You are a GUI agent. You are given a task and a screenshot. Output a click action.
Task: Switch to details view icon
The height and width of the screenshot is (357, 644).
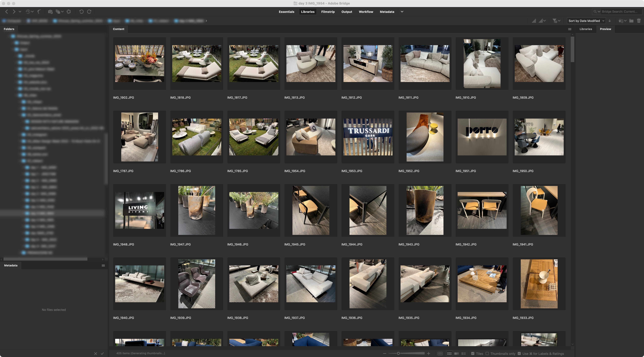(x=456, y=353)
